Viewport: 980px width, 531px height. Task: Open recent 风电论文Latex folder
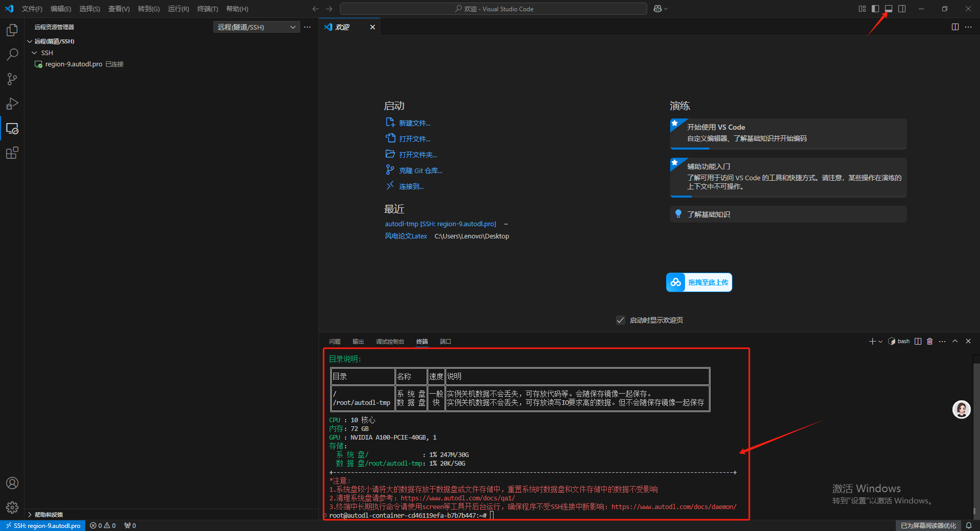406,236
